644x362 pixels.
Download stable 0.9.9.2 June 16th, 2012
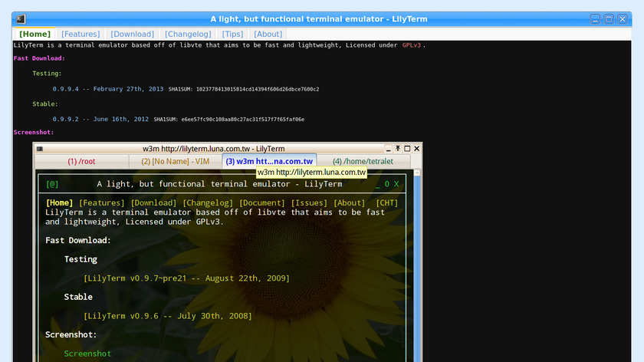[100, 119]
